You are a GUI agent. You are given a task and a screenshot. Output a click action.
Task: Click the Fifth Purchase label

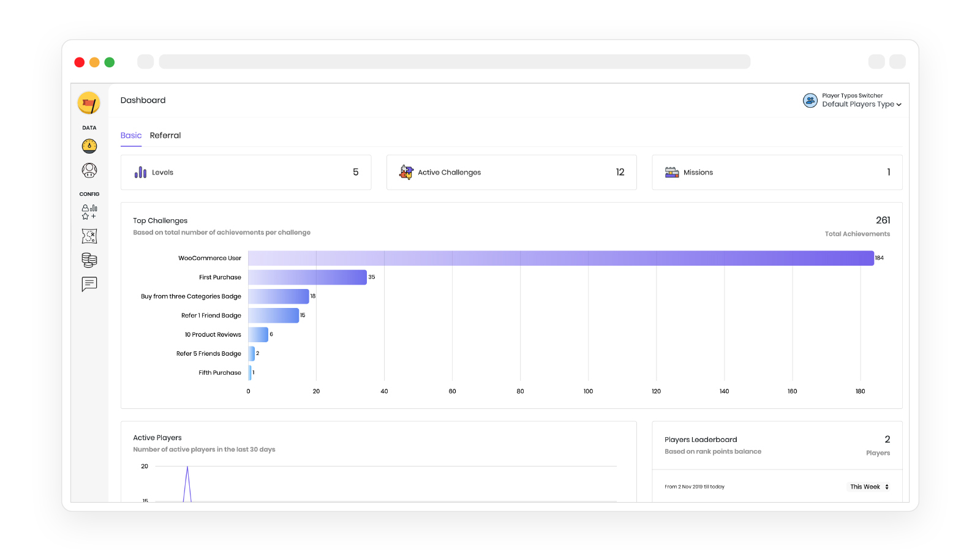click(x=220, y=373)
